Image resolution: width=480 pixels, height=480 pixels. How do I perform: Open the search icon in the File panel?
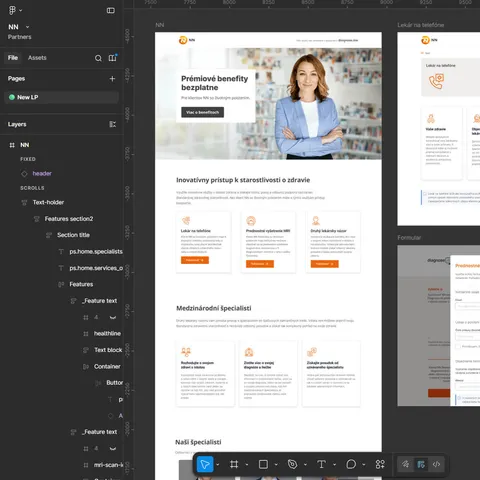(x=98, y=58)
